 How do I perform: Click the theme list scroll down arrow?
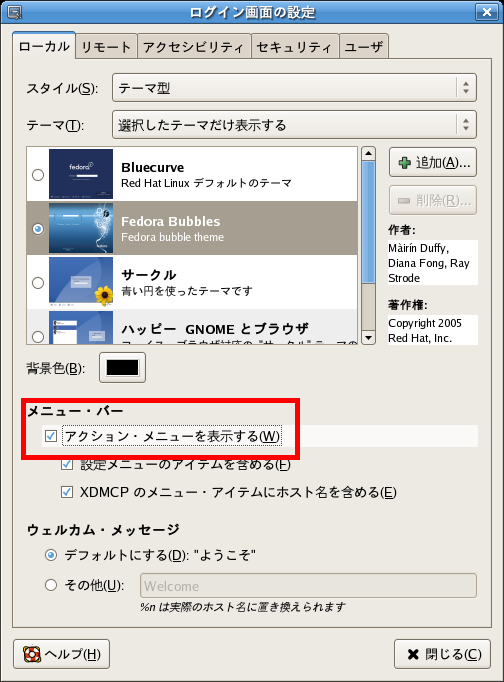(x=368, y=338)
